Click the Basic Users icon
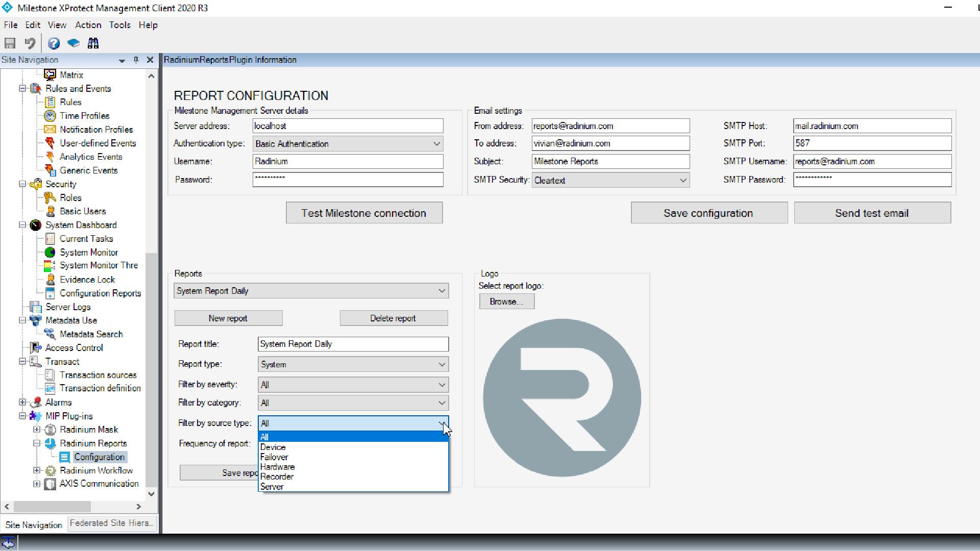980x551 pixels. (x=50, y=211)
